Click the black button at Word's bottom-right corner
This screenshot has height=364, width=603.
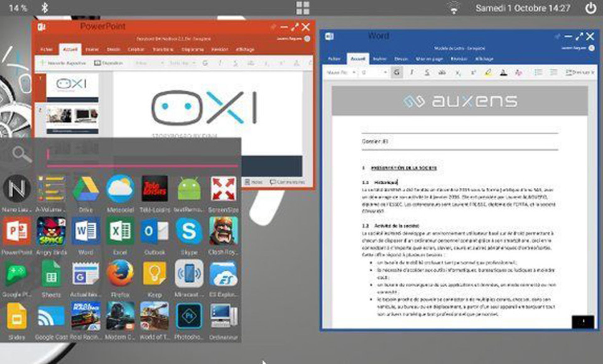(583, 322)
